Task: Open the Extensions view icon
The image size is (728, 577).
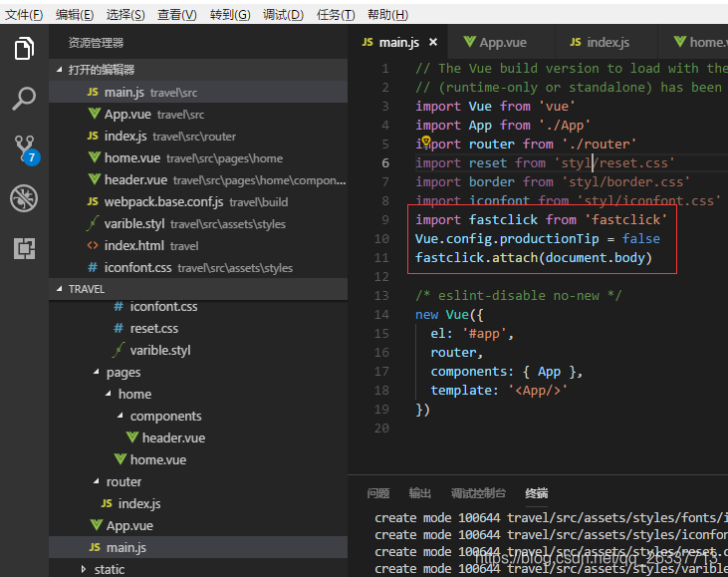Action: pos(24,248)
